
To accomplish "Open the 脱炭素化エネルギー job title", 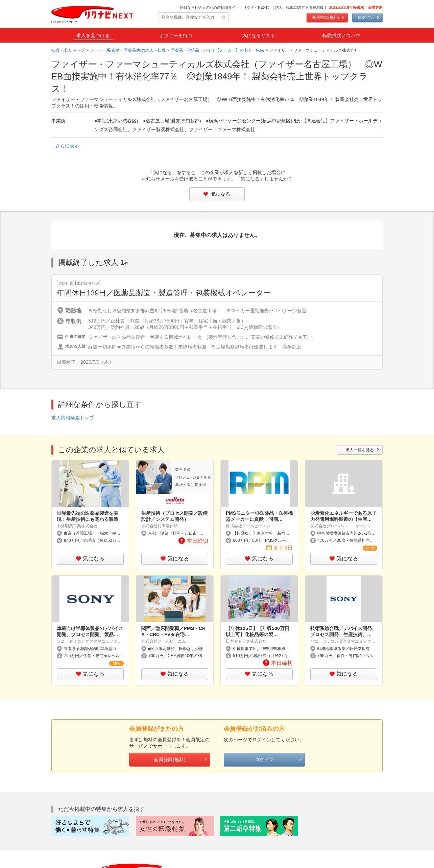I will point(343,516).
